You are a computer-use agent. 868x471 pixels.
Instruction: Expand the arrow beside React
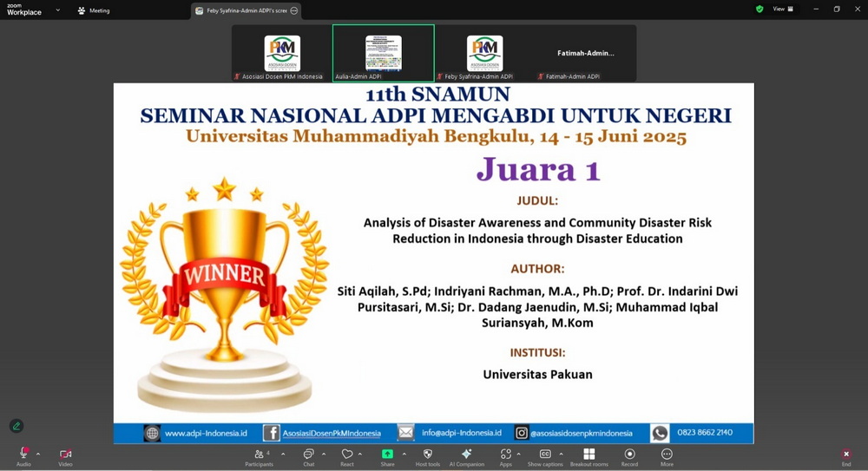click(360, 454)
